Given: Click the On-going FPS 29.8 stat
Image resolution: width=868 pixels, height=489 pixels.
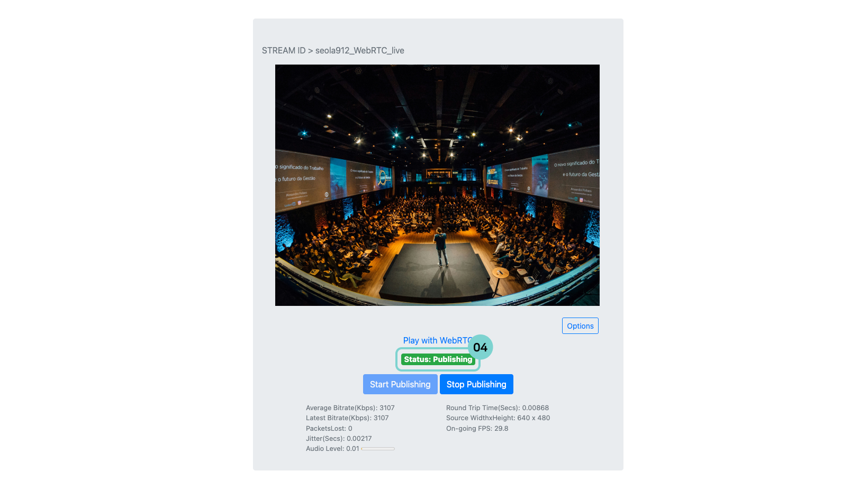Looking at the screenshot, I should point(477,428).
